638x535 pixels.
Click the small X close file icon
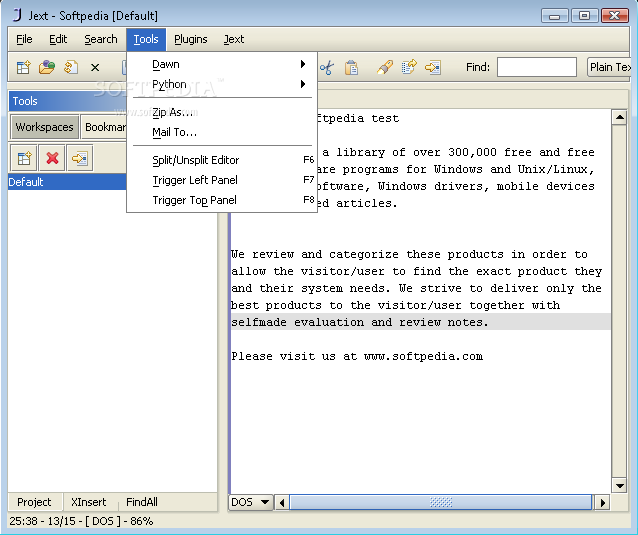point(95,68)
